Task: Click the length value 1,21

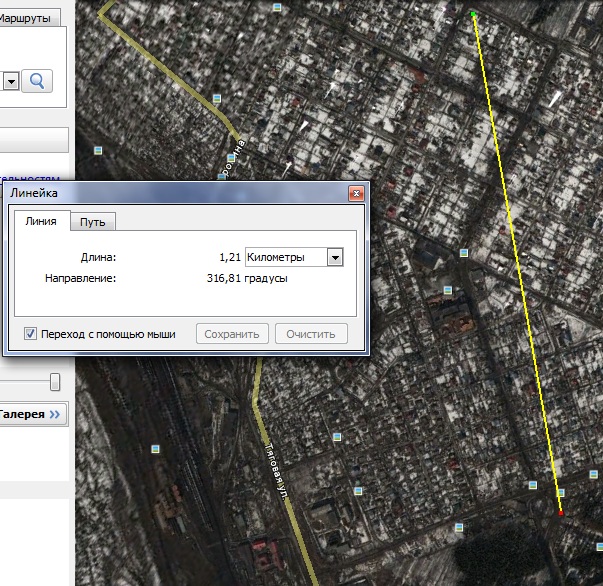Action: [230, 257]
